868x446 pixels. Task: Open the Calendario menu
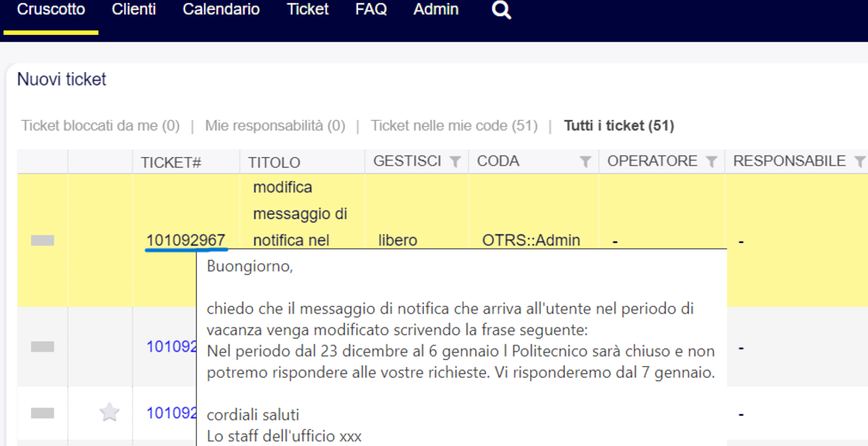point(221,10)
